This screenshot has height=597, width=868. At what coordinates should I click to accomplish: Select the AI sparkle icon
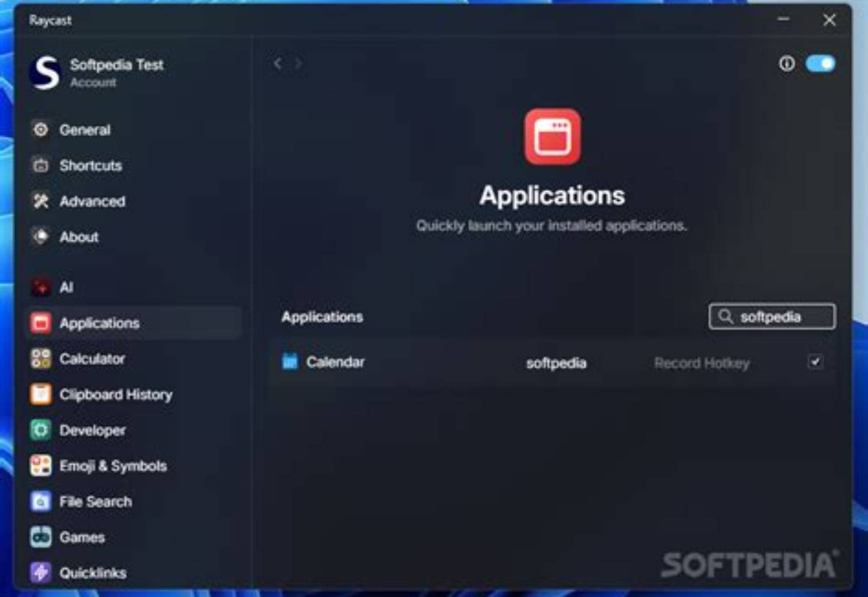click(x=41, y=287)
